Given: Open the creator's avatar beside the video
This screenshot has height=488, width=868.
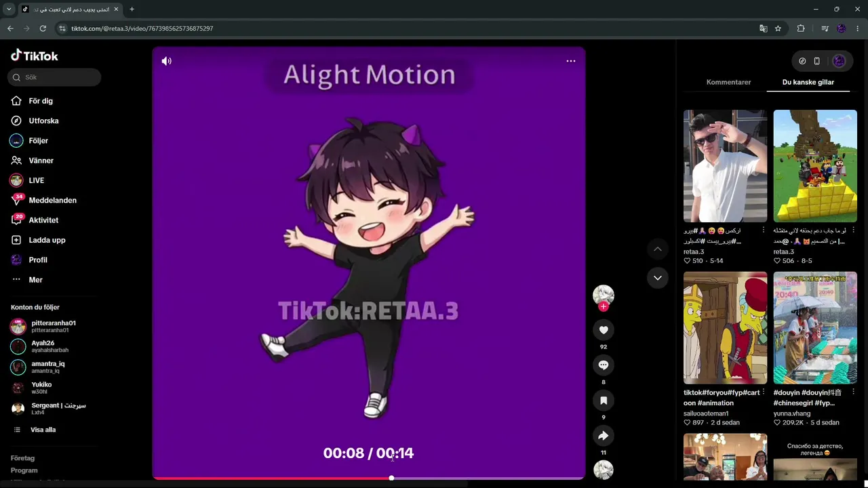Looking at the screenshot, I should 604,294.
